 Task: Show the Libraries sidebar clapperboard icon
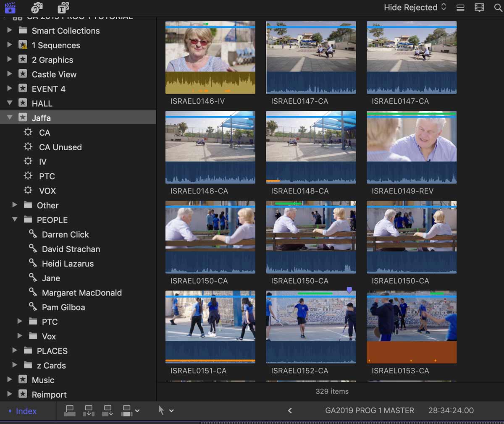[x=10, y=7]
